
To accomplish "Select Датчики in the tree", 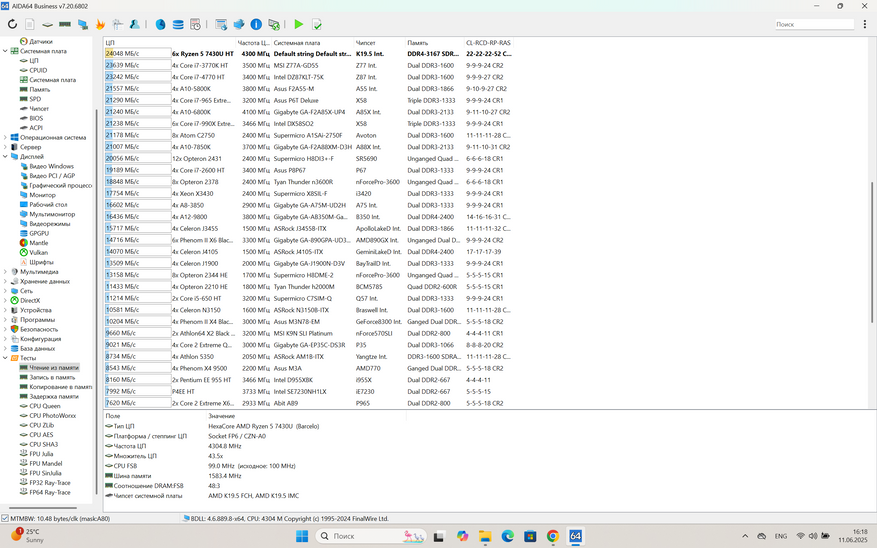I will [x=41, y=41].
